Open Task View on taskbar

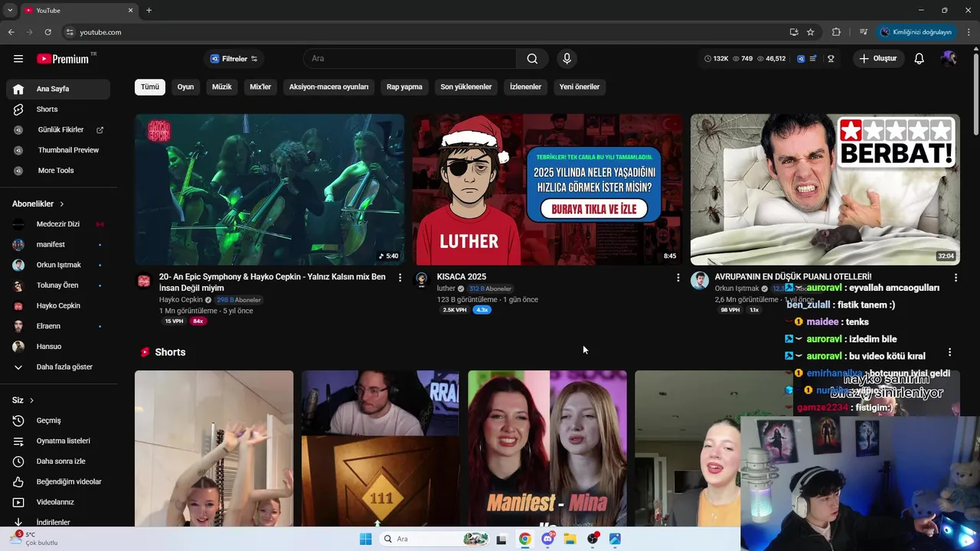tap(501, 539)
